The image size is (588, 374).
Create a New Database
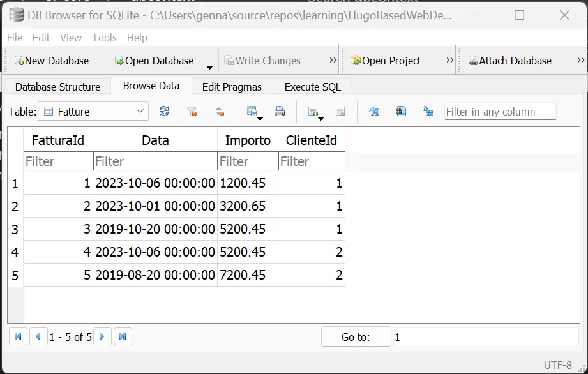[52, 61]
